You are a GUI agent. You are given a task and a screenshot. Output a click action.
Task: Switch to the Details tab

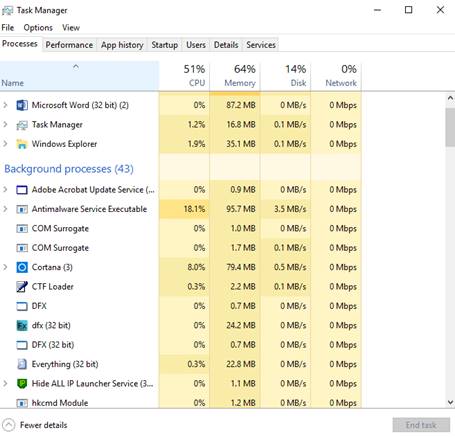tap(226, 45)
